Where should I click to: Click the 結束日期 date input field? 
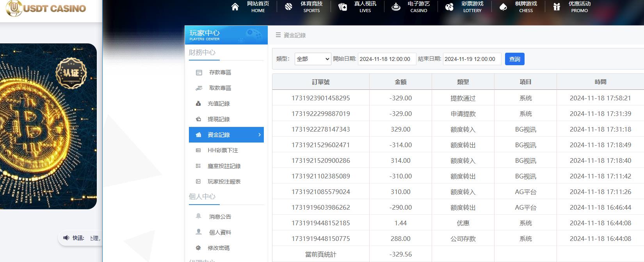tap(471, 59)
